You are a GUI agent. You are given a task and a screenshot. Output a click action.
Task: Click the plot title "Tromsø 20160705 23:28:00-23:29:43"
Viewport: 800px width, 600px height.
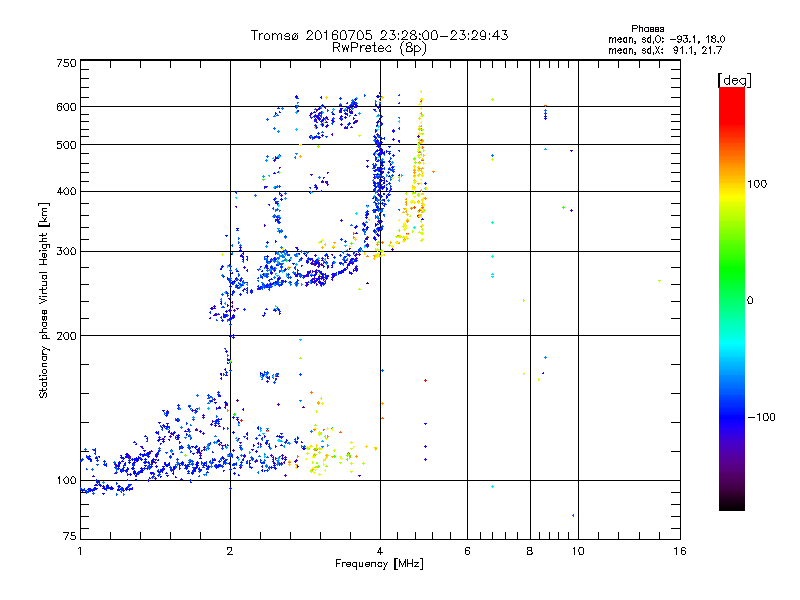click(x=380, y=35)
